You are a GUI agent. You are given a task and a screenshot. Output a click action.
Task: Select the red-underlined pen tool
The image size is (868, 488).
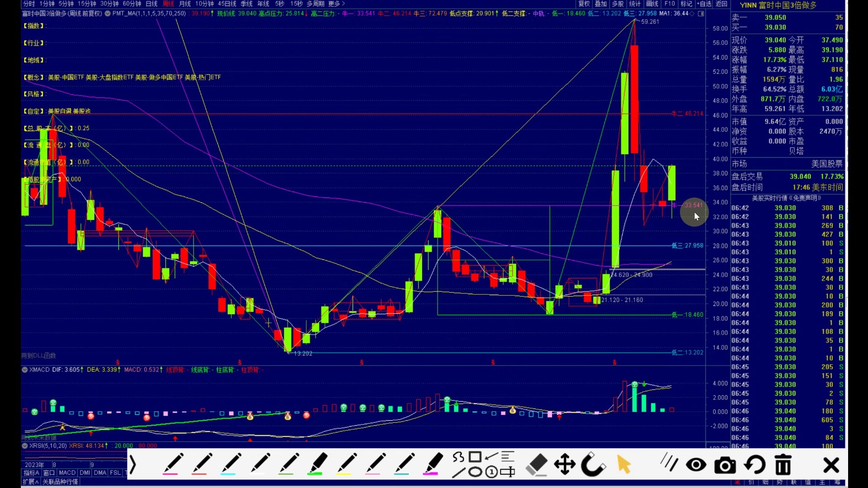point(201,464)
